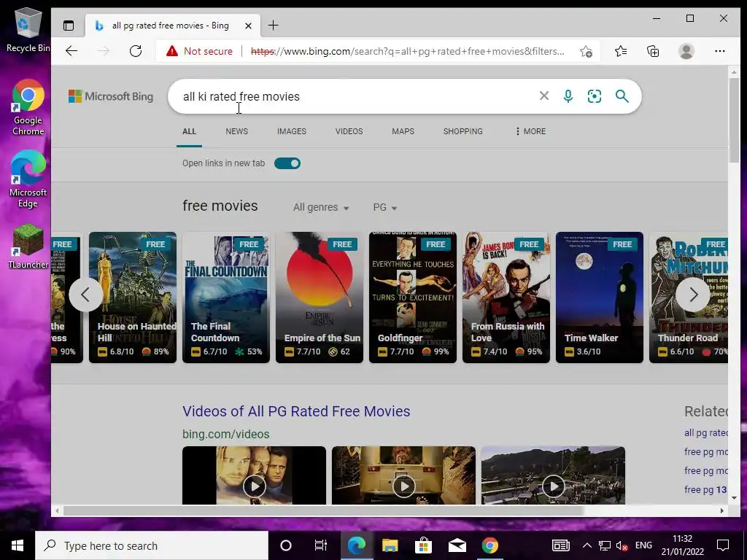Click the page scrollbar's down arrow
The height and width of the screenshot is (560, 747).
pos(734,498)
